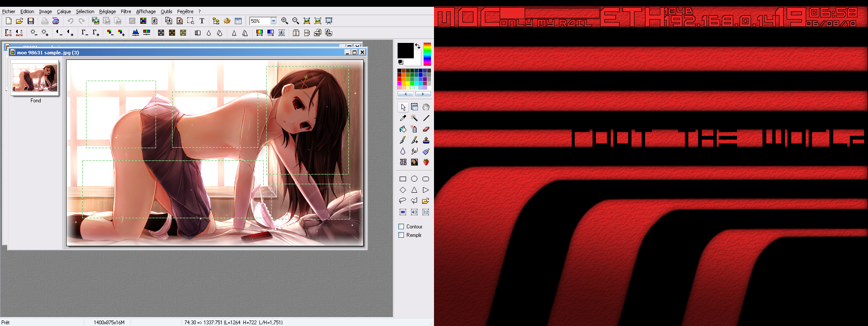Zoom out with magnifier minus icon
The height and width of the screenshot is (326, 868).
coord(296,21)
